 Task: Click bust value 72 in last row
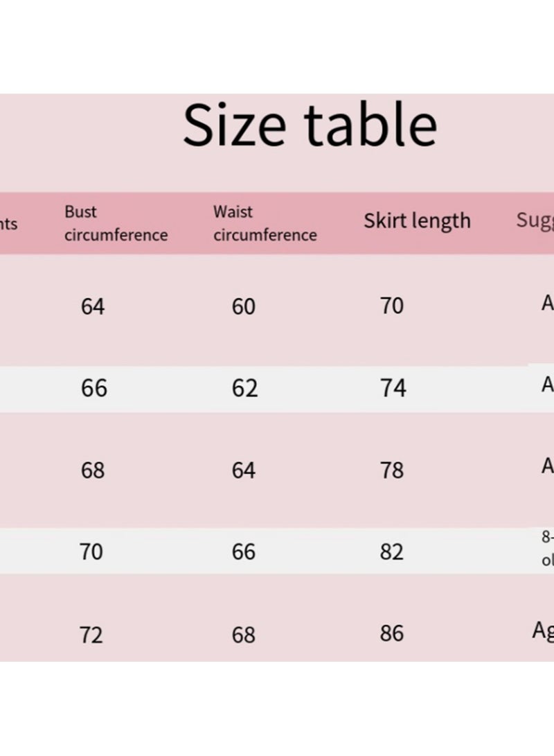pyautogui.click(x=91, y=635)
